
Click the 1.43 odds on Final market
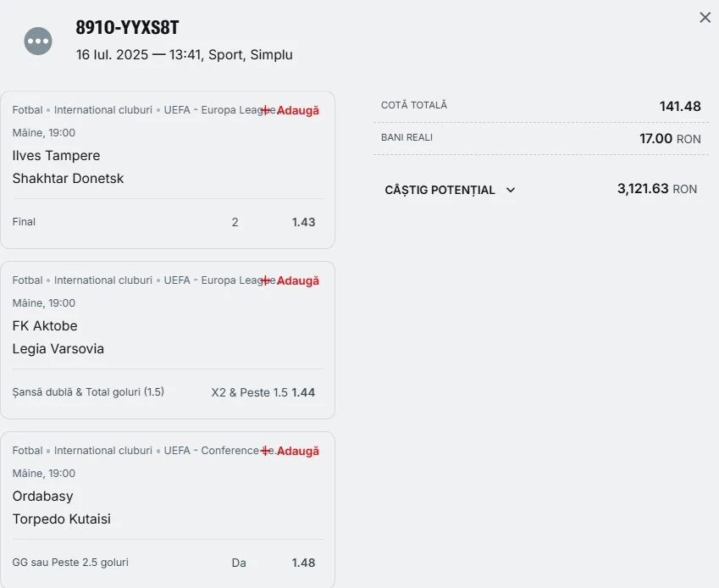pos(303,223)
